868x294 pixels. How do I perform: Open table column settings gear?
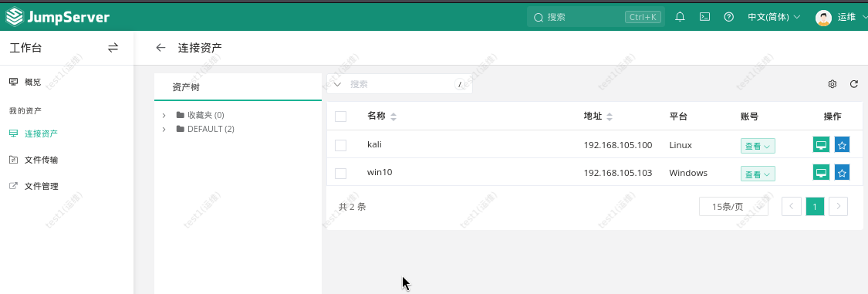click(x=832, y=84)
